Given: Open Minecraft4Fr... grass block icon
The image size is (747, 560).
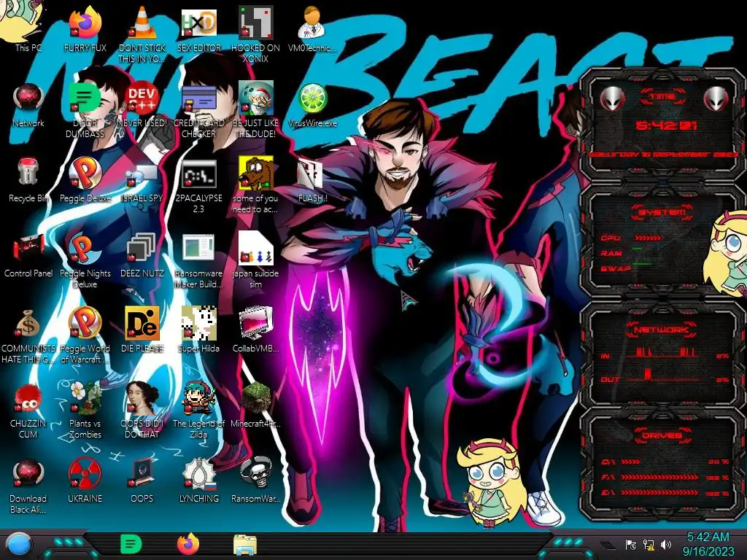Looking at the screenshot, I should click(255, 405).
